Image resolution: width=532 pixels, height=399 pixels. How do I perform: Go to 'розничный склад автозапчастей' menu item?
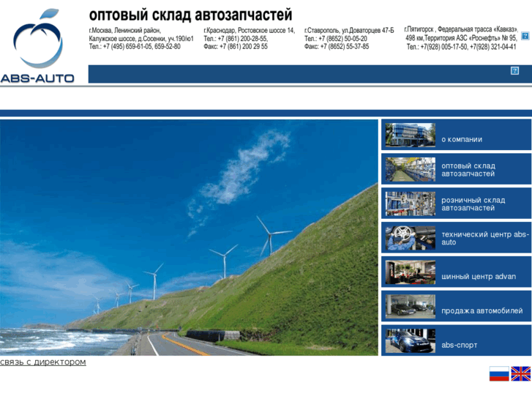point(473,204)
